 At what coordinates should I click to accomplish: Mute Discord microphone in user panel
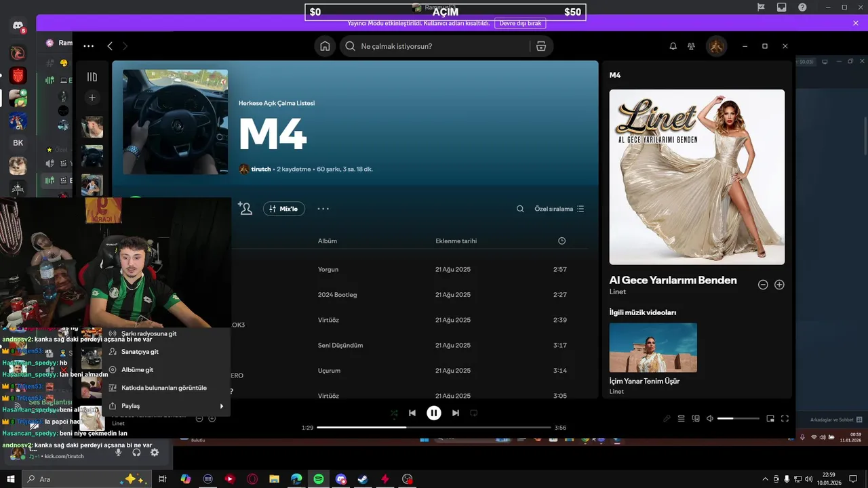point(118,452)
